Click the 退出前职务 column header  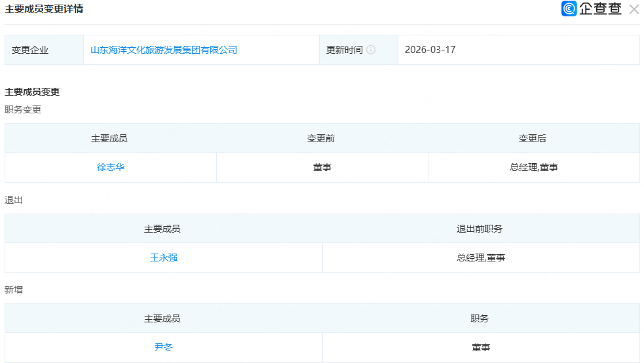(480, 229)
